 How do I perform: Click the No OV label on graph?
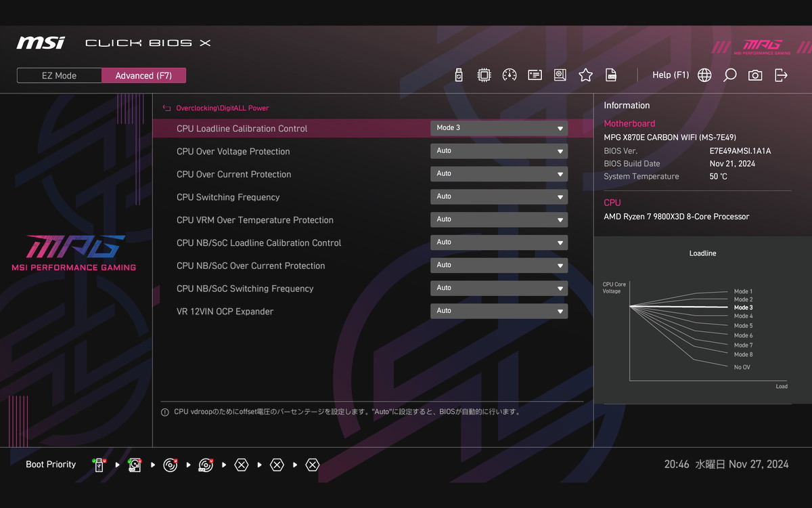[x=742, y=367]
